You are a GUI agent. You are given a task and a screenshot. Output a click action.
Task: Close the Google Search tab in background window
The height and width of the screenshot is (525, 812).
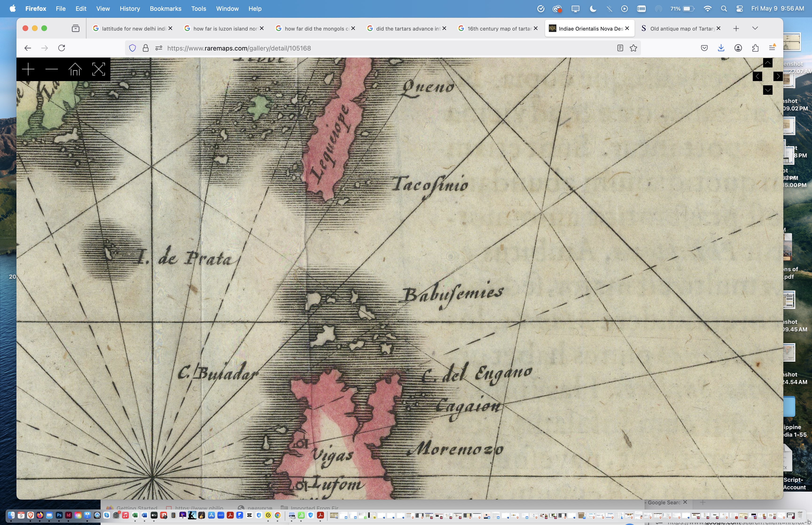(x=685, y=502)
